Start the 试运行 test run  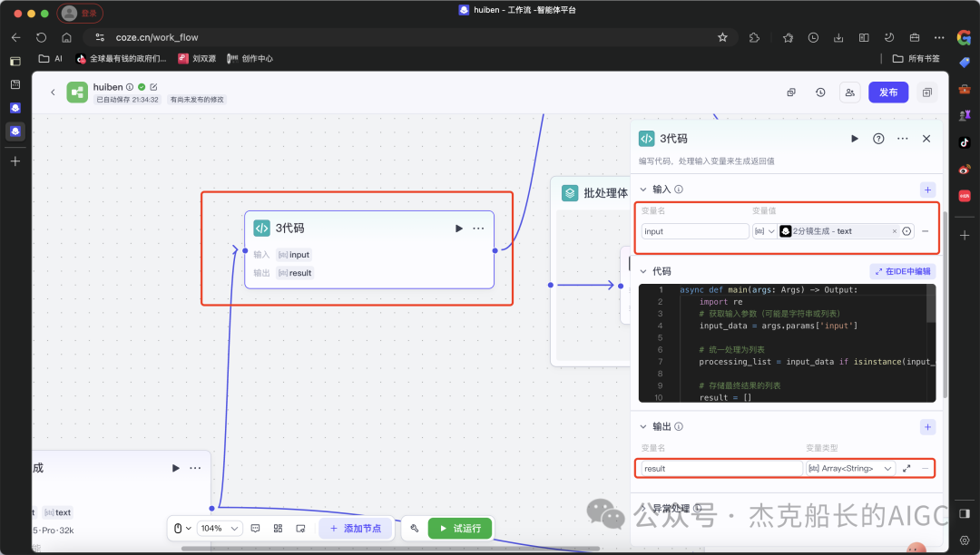(461, 528)
